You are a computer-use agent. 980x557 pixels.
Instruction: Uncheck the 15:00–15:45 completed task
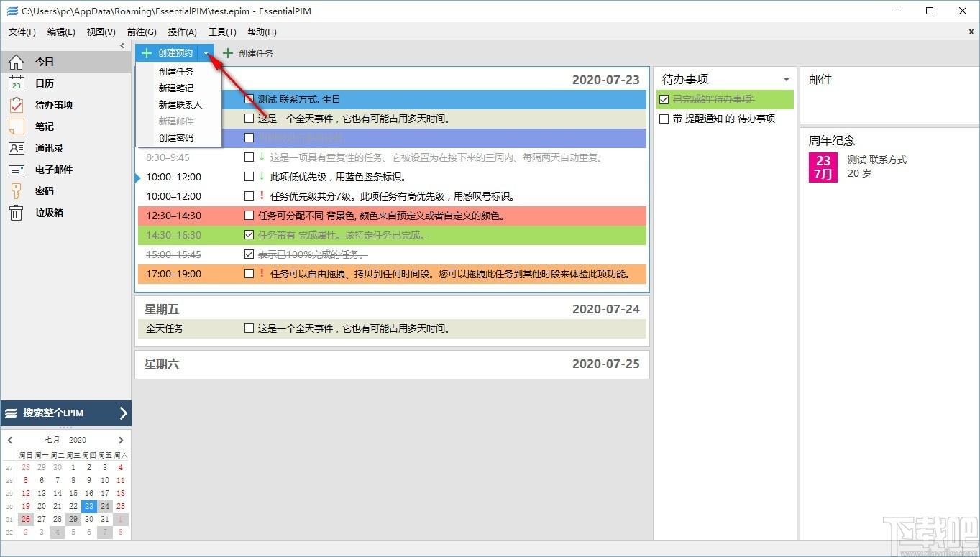coord(249,254)
